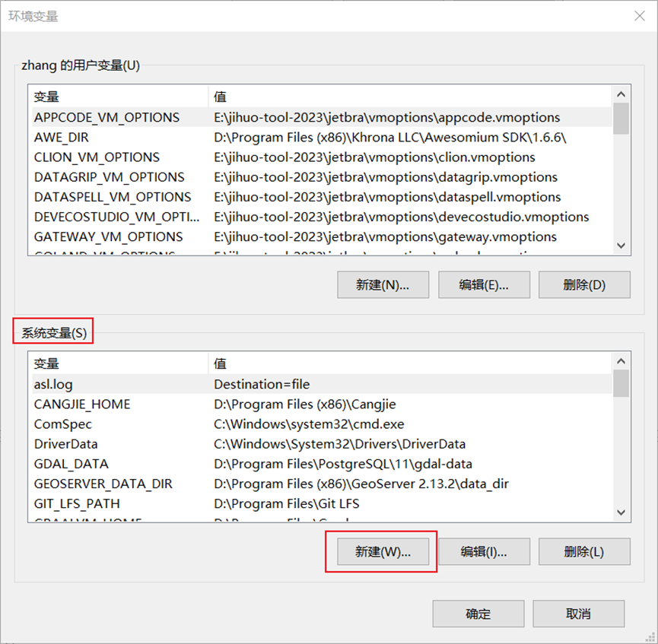This screenshot has height=644, width=658.
Task: Select the GIT_LFS_PATH system variable
Action: [77, 503]
